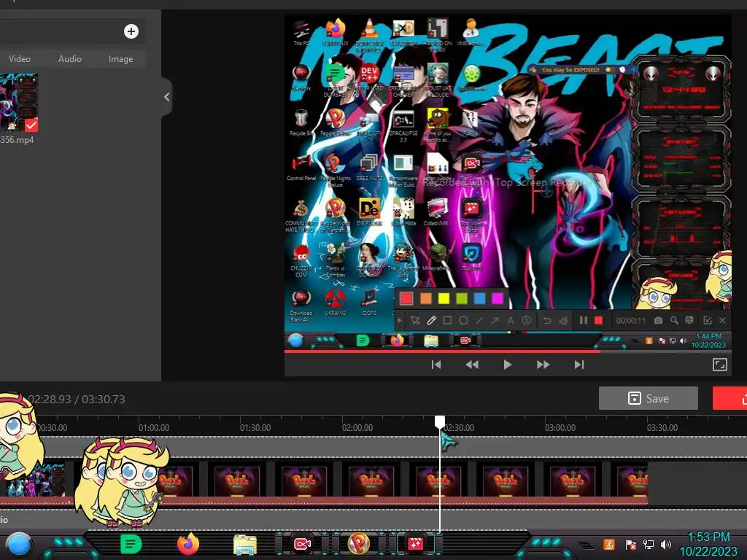747x560 pixels.
Task: Click the ellipse tool in the previewed recording
Action: (463, 321)
